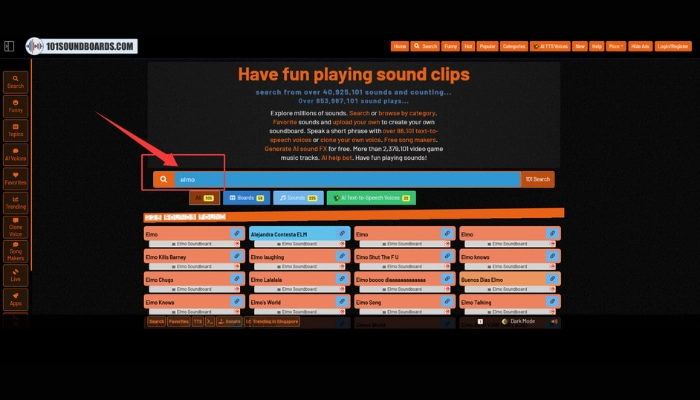
Task: Open Clone Voice in the left sidebar
Action: point(16,227)
